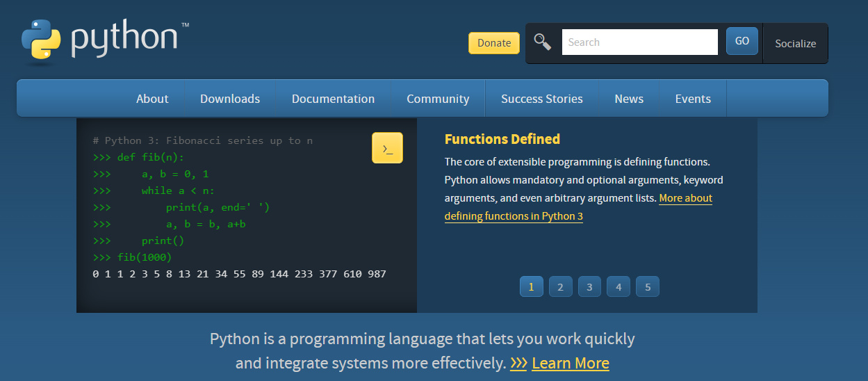
Task: Open the News menu
Action: tap(629, 99)
